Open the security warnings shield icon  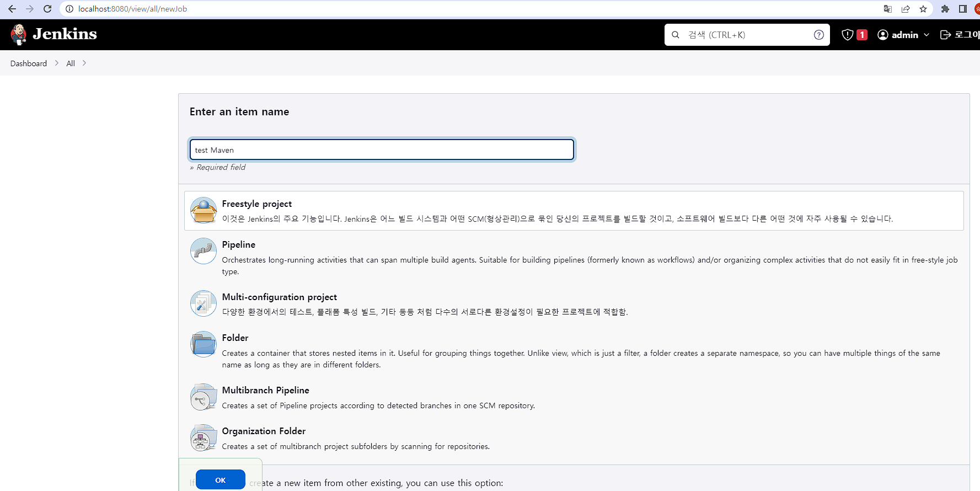tap(848, 35)
